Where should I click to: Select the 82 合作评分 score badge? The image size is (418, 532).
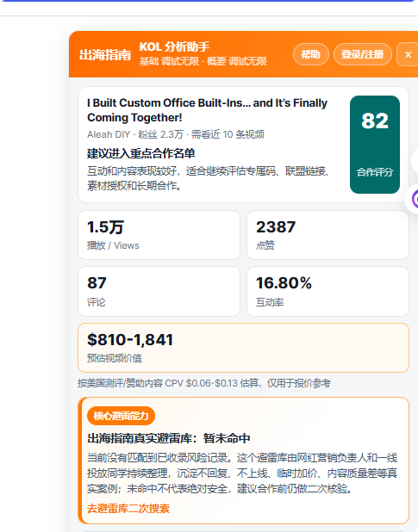coord(375,145)
